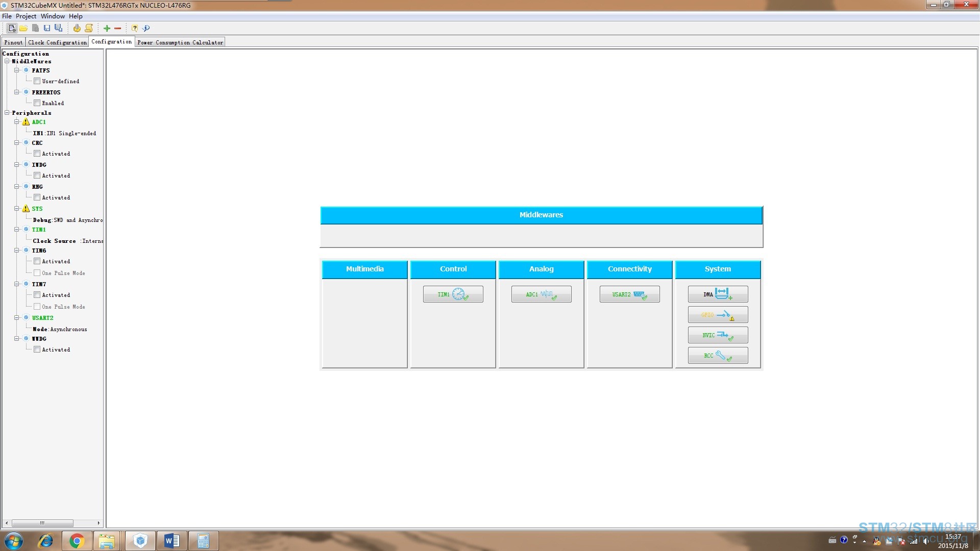Click the Help question mark toolbar icon
Image resolution: width=980 pixels, height=551 pixels.
(x=134, y=28)
